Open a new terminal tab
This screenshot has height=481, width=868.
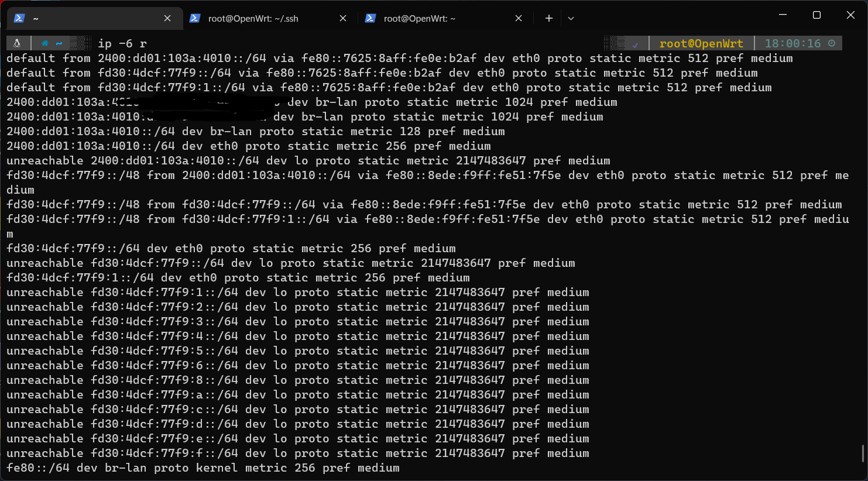tap(548, 18)
